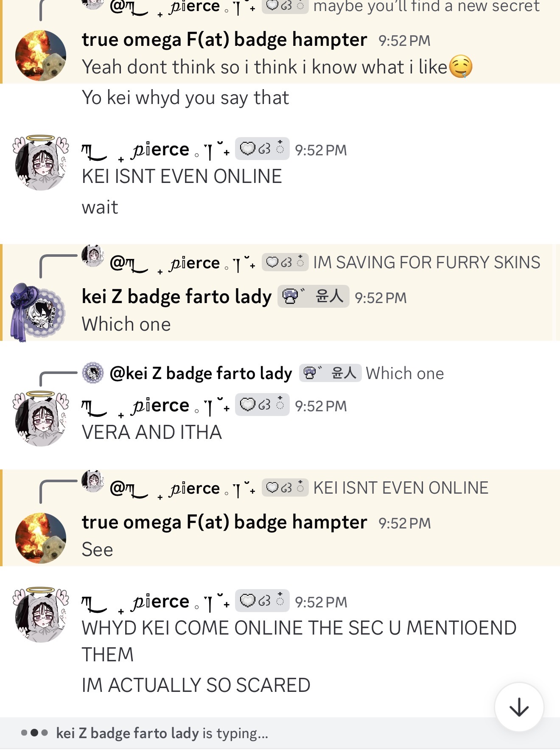The height and width of the screenshot is (753, 560).
Task: Tap the drooling face emoji in hampter's message
Action: click(x=461, y=67)
